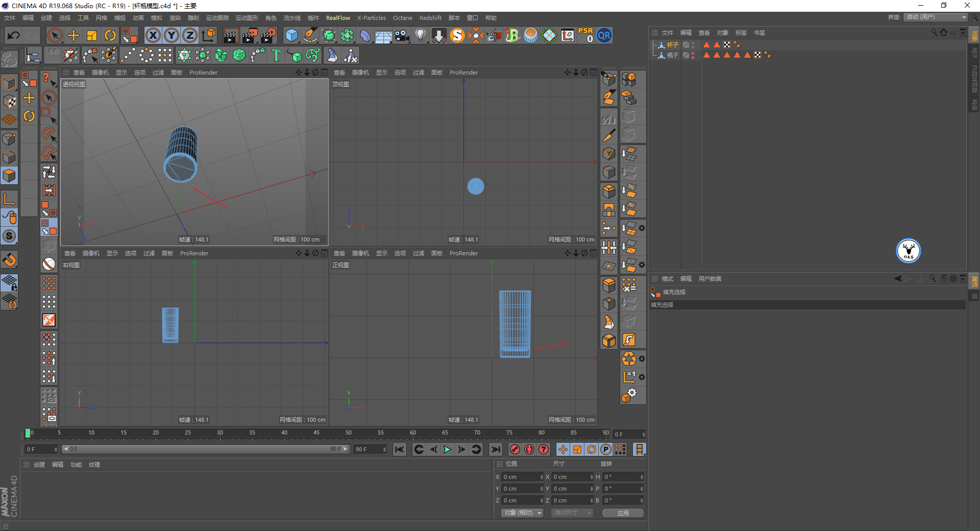Click the Light bulb object icon

coord(420,36)
